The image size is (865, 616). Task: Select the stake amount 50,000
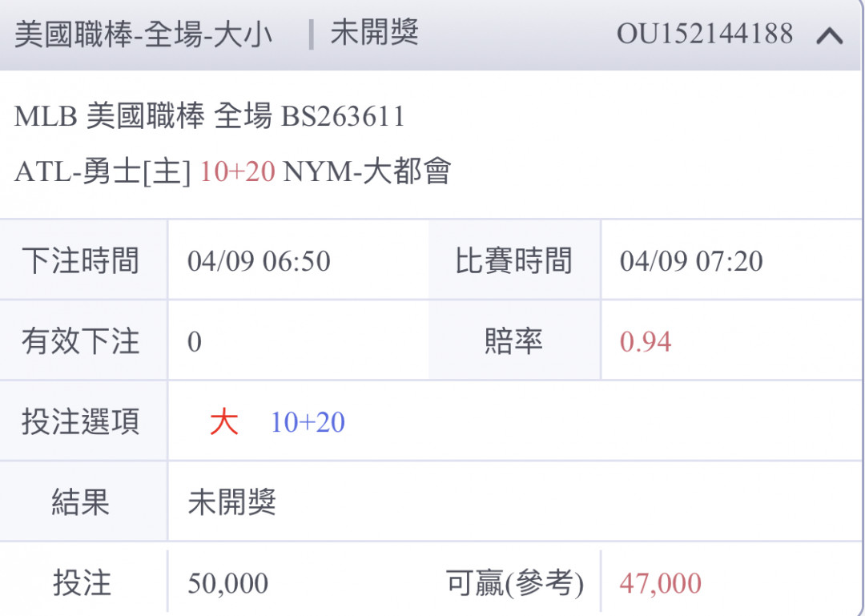pyautogui.click(x=227, y=583)
